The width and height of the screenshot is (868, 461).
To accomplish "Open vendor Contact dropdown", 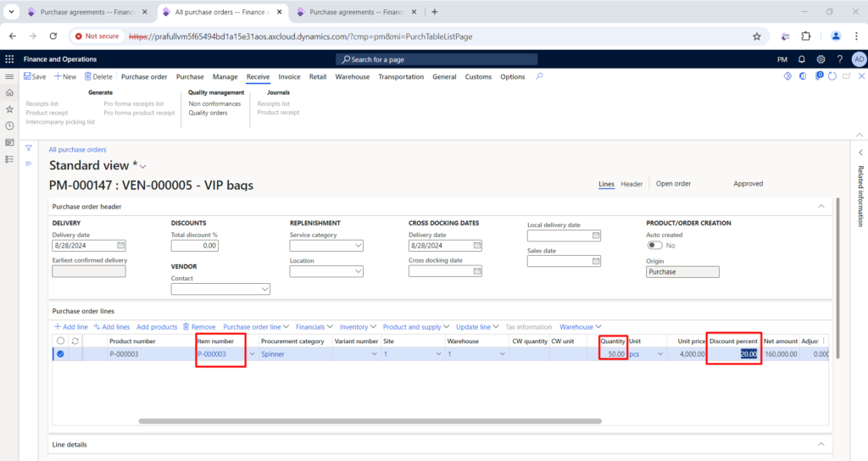I will pos(264,289).
